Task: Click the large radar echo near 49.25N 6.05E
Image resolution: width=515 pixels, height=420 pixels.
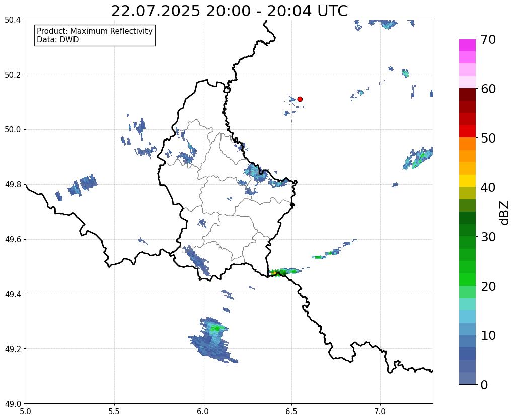Action: pyautogui.click(x=212, y=340)
